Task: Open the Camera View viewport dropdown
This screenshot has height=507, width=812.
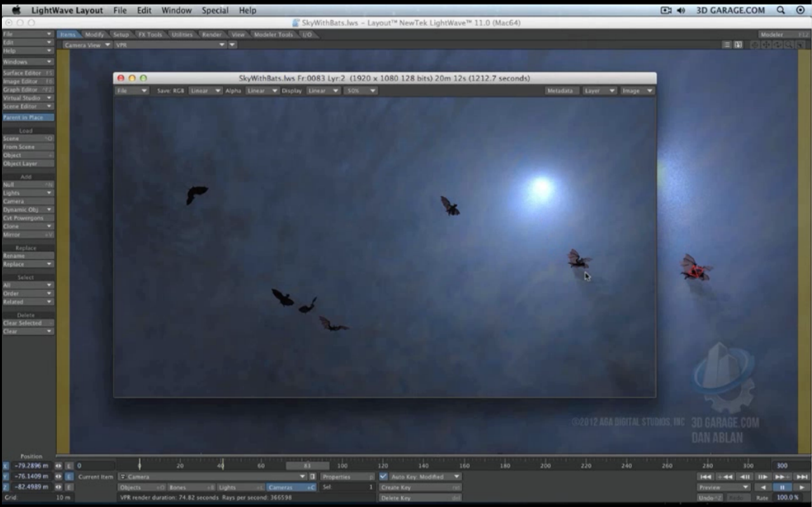Action: [x=87, y=45]
